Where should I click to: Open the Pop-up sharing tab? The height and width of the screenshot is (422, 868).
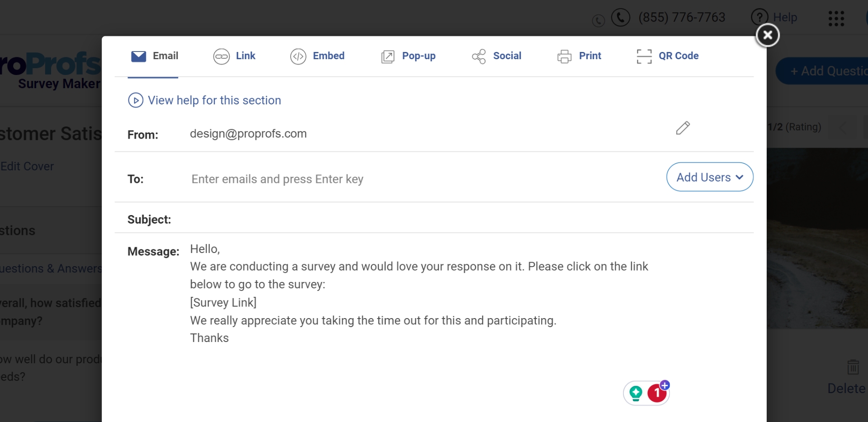408,56
